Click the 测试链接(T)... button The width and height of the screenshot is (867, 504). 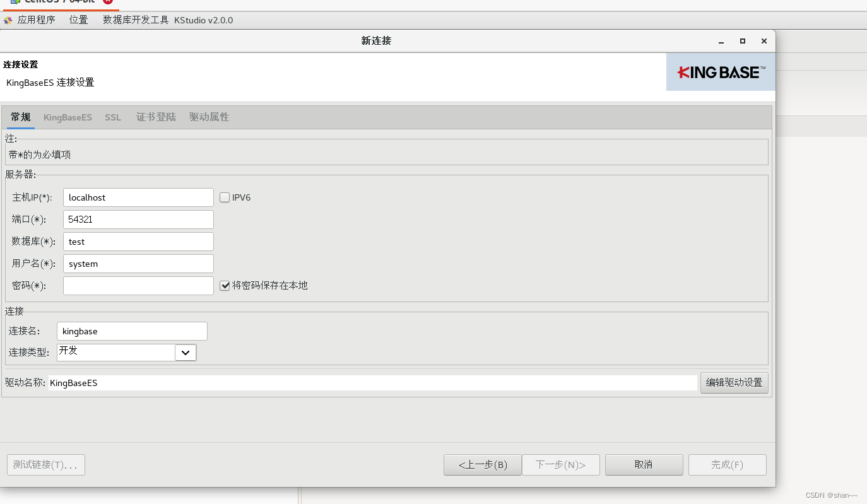(46, 465)
